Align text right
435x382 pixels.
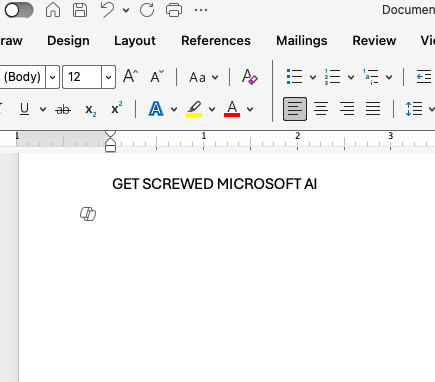(x=347, y=109)
